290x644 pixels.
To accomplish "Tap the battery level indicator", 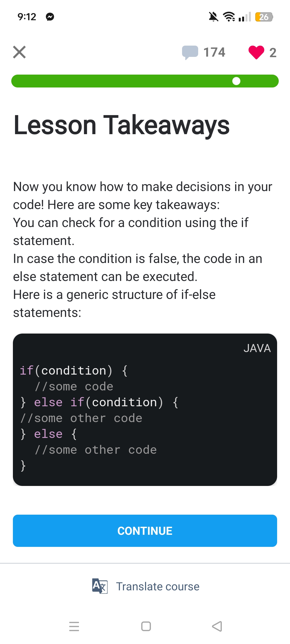I will (x=264, y=17).
